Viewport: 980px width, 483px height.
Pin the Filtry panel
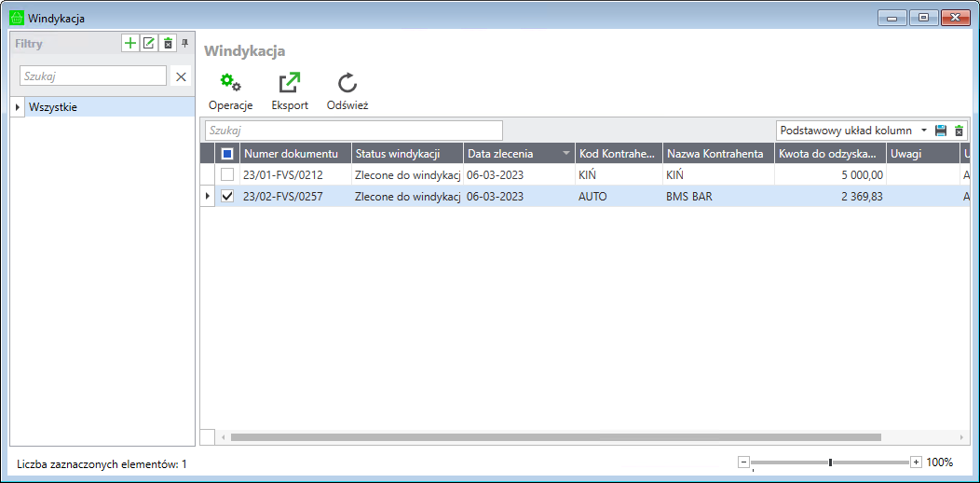tap(184, 43)
